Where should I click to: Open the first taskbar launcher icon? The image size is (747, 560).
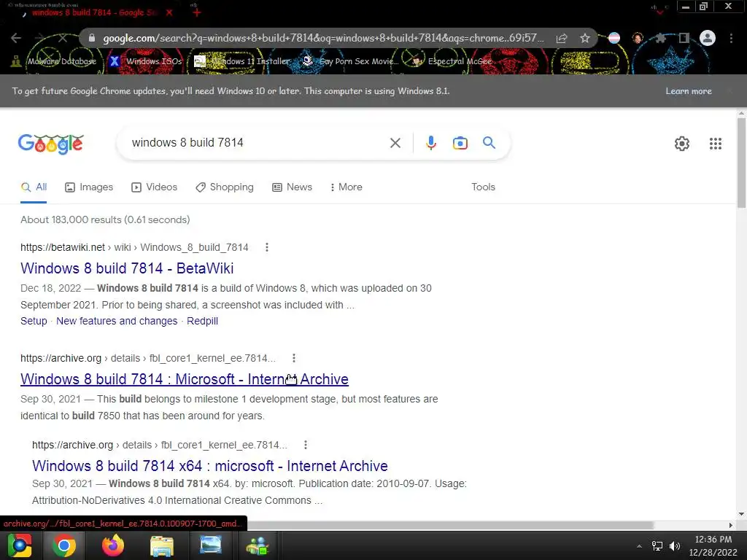coord(20,545)
